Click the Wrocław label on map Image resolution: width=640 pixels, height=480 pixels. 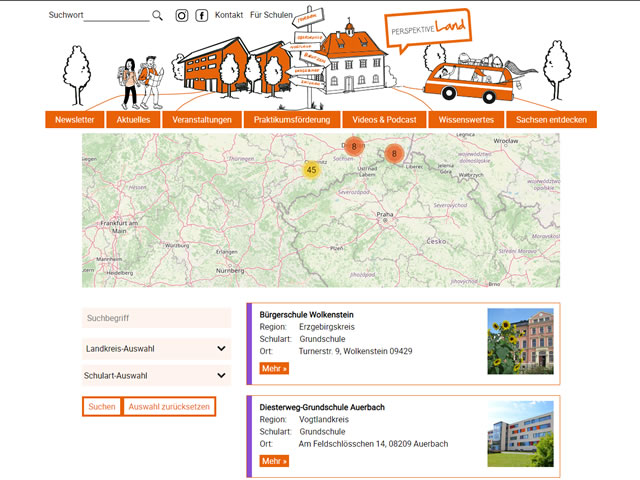click(506, 141)
